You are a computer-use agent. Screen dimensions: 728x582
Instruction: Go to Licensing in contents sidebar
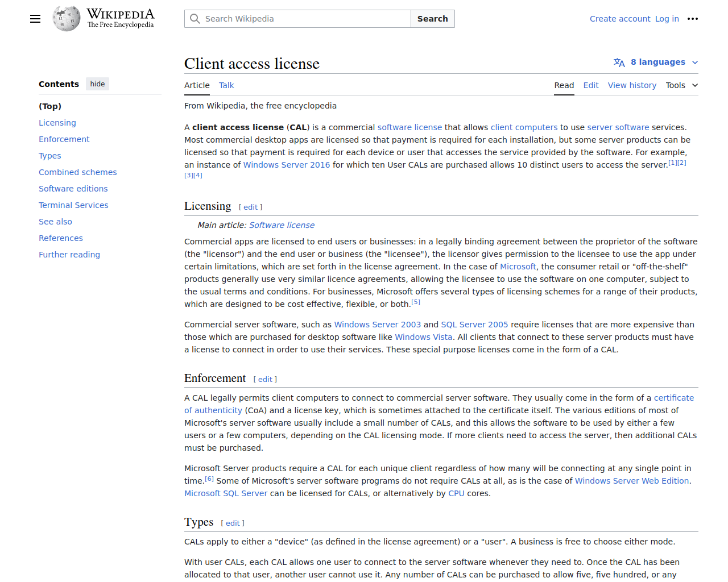[x=57, y=123]
